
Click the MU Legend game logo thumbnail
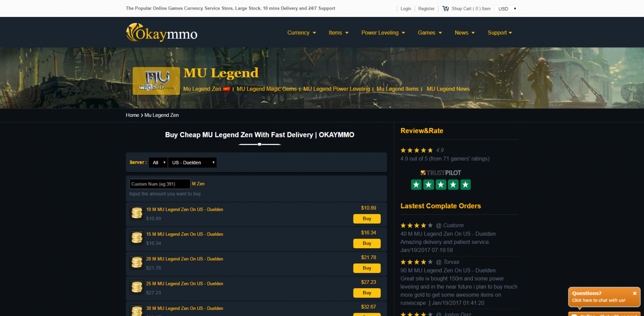(x=156, y=81)
